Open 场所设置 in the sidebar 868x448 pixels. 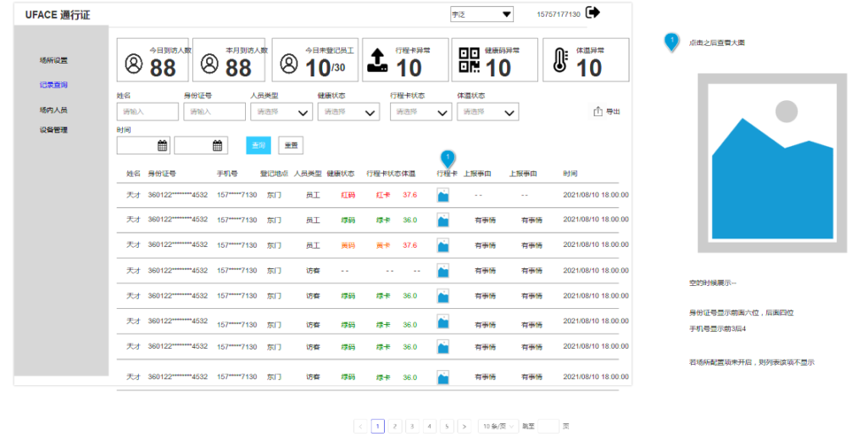pos(53,60)
